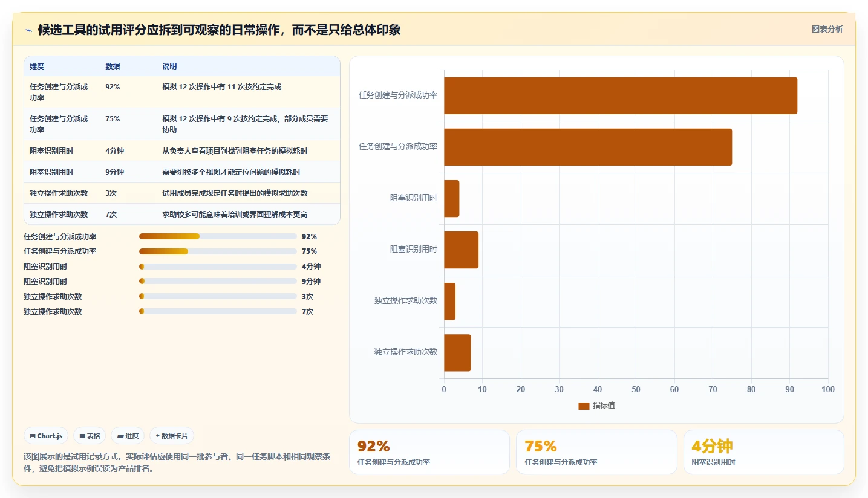The image size is (868, 498).
Task: Toggle the 指标值 legend label
Action: point(604,406)
